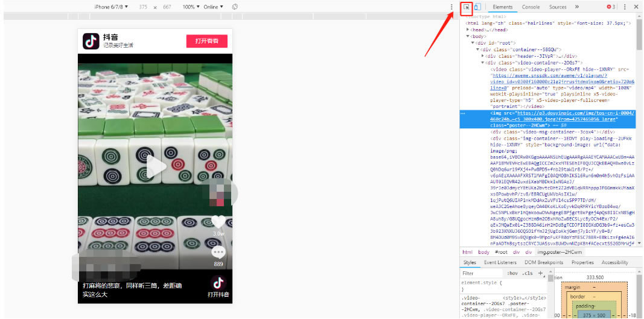This screenshot has height=319, width=644.
Task: Open the more tabs chevron in DevTools
Action: click(577, 7)
